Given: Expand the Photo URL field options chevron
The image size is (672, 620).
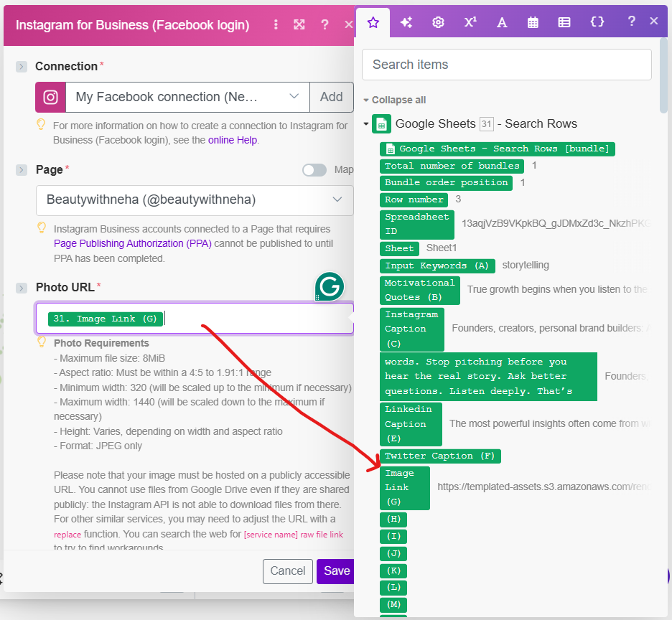Looking at the screenshot, I should point(22,288).
